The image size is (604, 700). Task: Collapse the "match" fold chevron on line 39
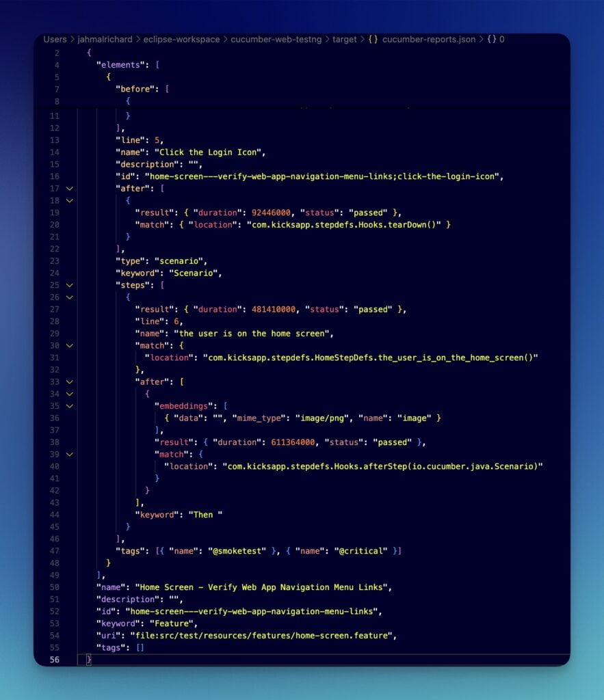[x=70, y=454]
